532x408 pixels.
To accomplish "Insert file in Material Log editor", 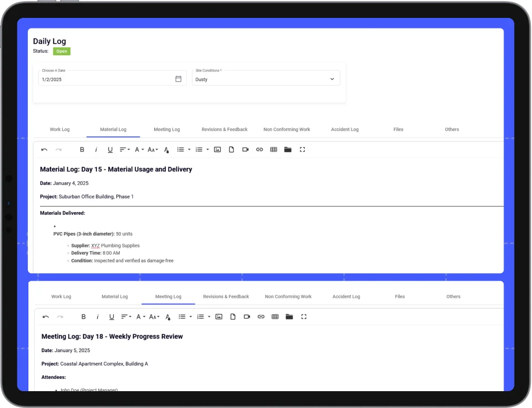I will pos(232,150).
